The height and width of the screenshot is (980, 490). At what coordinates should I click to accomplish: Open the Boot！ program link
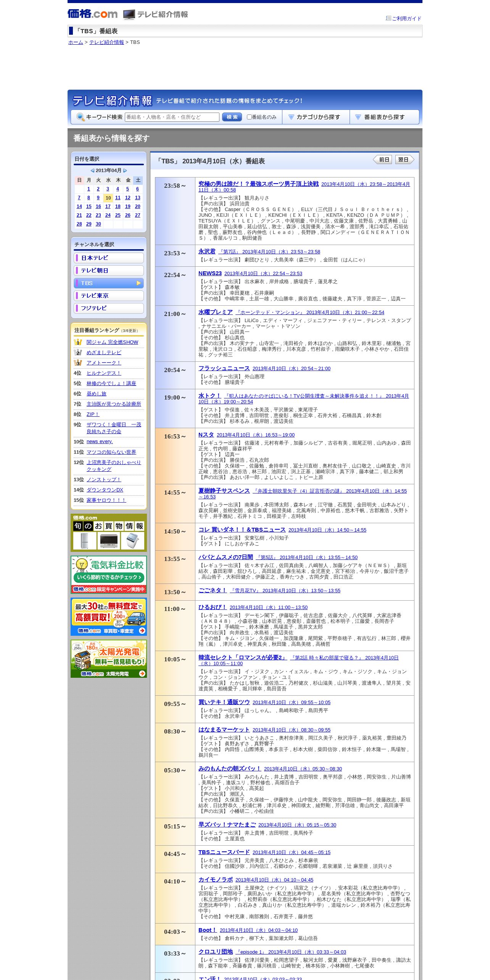(x=208, y=930)
